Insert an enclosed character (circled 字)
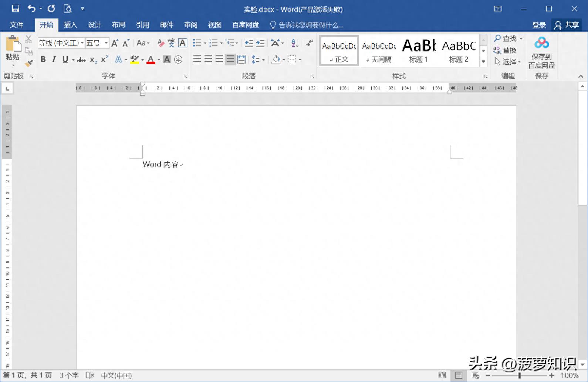This screenshot has height=382, width=588. coord(178,59)
